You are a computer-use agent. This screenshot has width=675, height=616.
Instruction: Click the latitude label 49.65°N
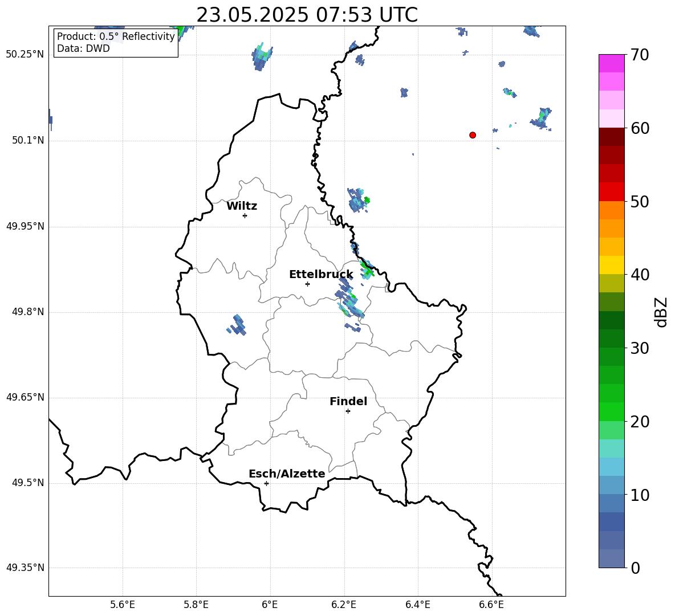tap(25, 397)
